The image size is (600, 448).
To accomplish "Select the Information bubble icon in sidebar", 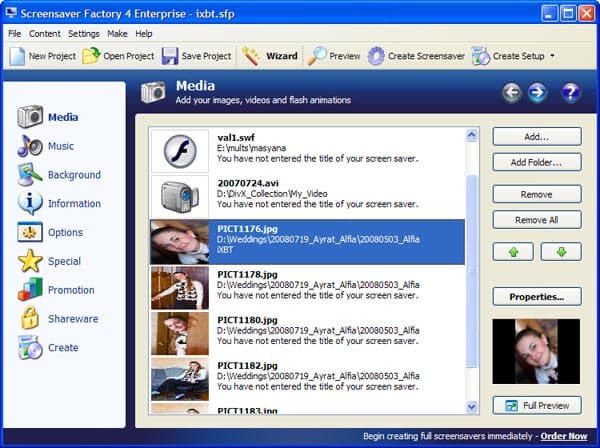I will [30, 203].
